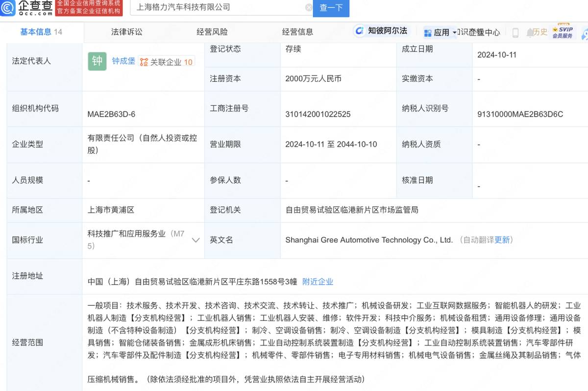The image size is (588, 391).
Task: Click the 钟 avatar for the legal representative
Action: click(x=97, y=61)
